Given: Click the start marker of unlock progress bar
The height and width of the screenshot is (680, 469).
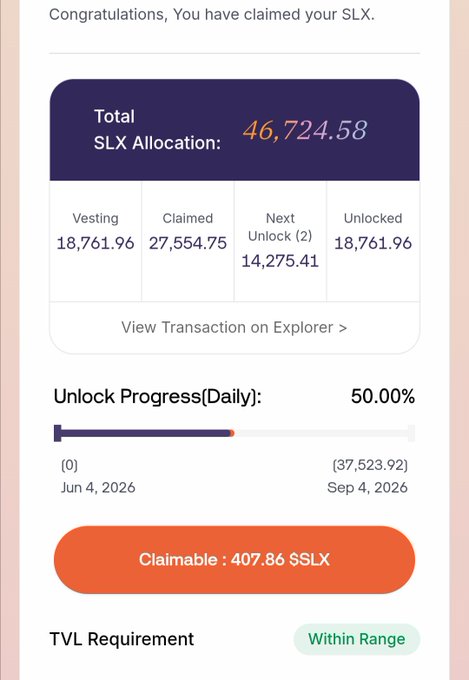Looking at the screenshot, I should [x=57, y=433].
